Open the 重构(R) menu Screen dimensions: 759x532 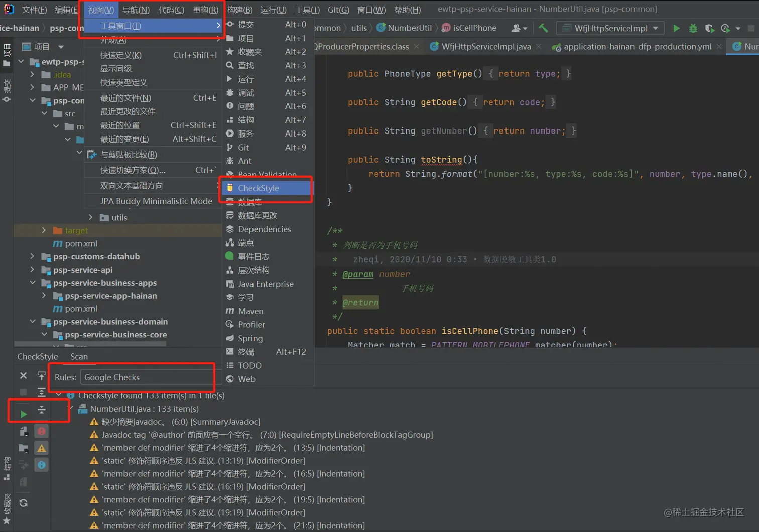(x=206, y=10)
